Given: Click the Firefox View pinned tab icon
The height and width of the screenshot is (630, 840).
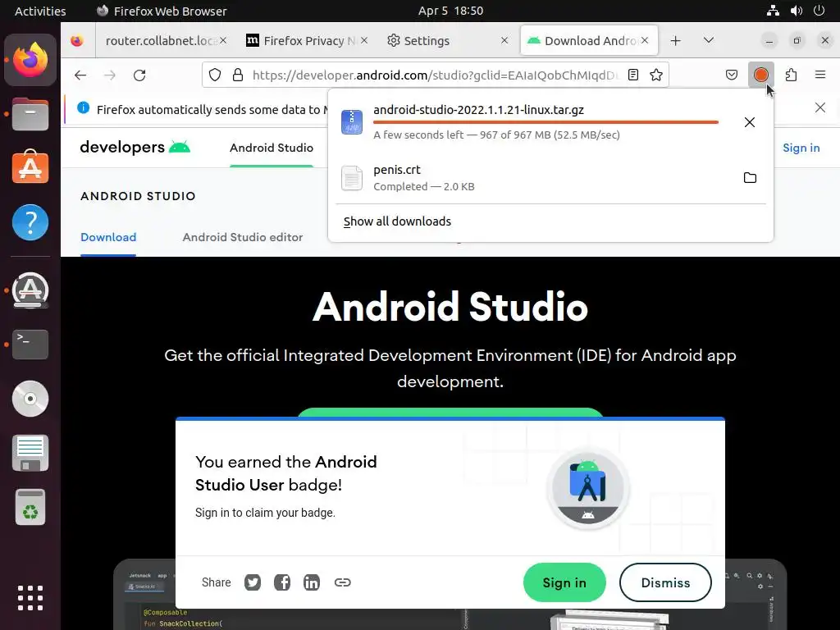Looking at the screenshot, I should 77,41.
